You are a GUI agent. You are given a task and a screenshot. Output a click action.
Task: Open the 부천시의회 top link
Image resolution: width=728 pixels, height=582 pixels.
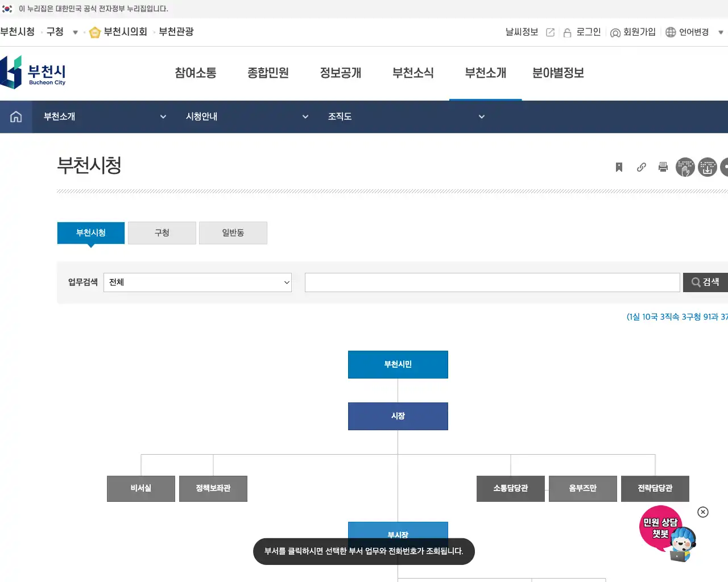coord(125,32)
